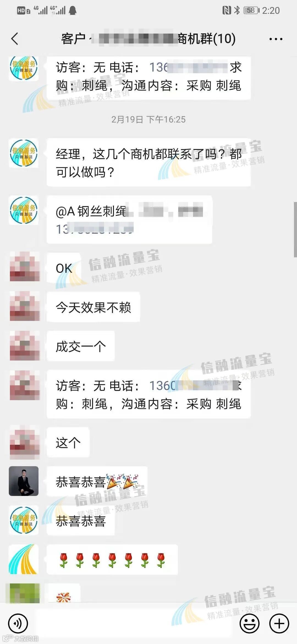297x644 pixels.
Task: Open the emoji sticker panel
Action: (249, 624)
